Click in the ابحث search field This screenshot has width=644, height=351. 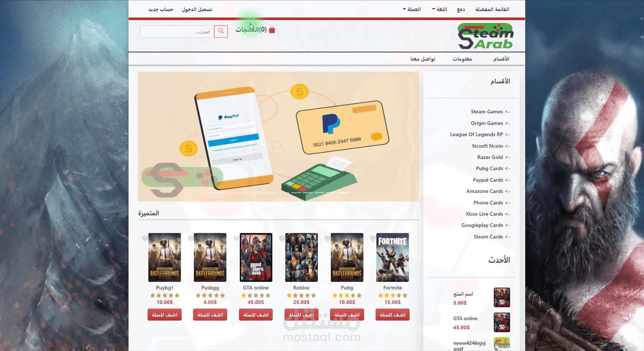tap(177, 32)
